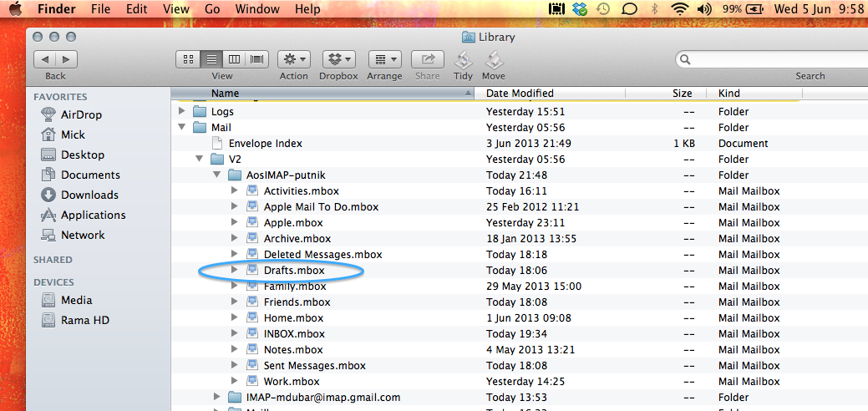Open the Action gear dropdown
The width and height of the screenshot is (868, 411).
294,58
